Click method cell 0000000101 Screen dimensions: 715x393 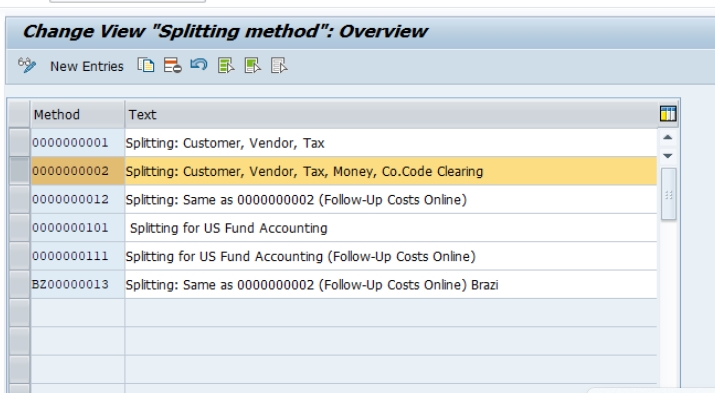click(x=78, y=228)
